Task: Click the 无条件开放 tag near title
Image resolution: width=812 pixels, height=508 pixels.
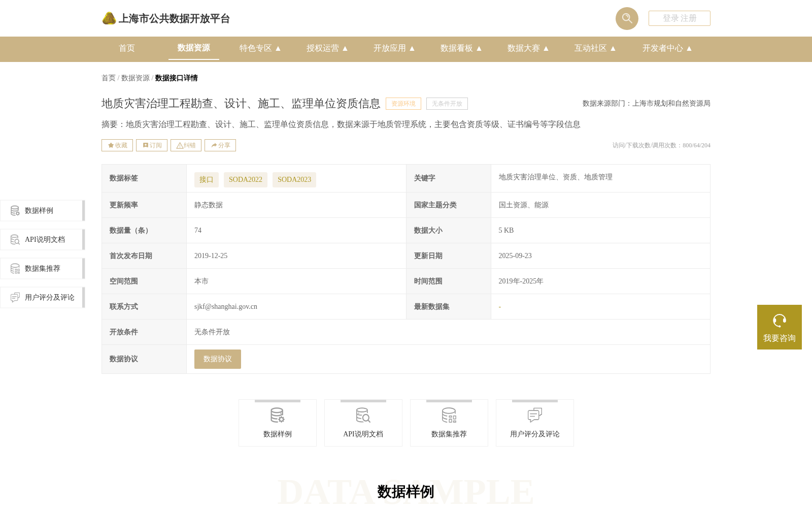Action: click(447, 104)
